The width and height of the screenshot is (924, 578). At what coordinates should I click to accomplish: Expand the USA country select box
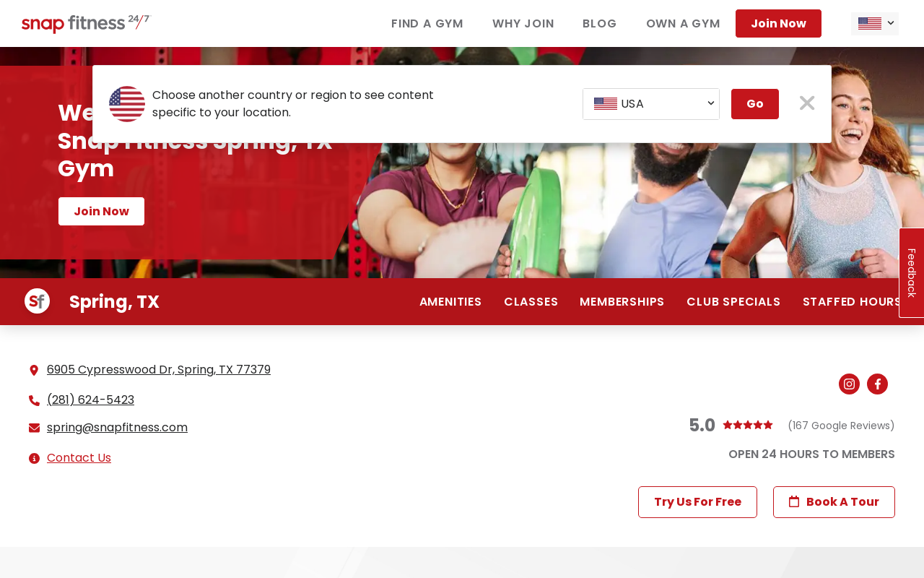point(651,104)
